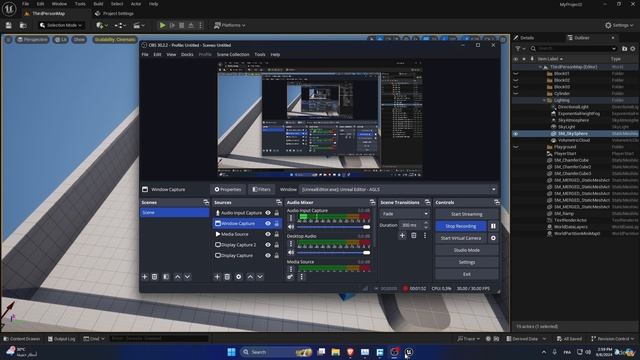Viewport: 640px width, 360px height.
Task: Add a scene with the Scenes plus icon
Action: (144, 277)
